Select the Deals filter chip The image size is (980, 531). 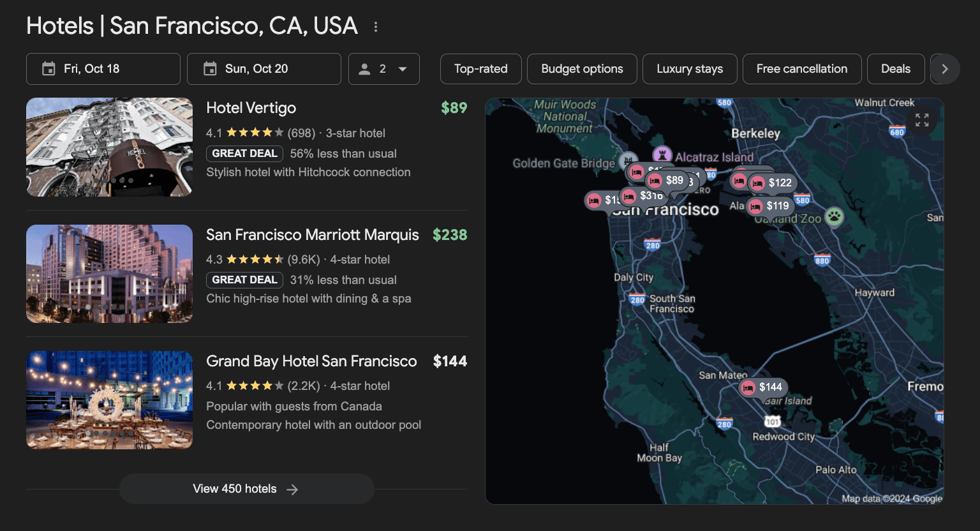point(896,69)
